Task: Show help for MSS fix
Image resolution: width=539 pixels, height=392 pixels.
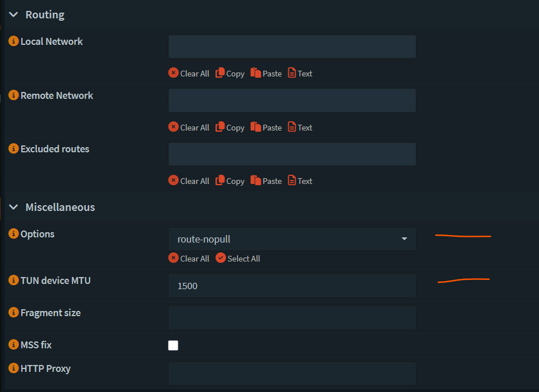Action: (x=14, y=345)
